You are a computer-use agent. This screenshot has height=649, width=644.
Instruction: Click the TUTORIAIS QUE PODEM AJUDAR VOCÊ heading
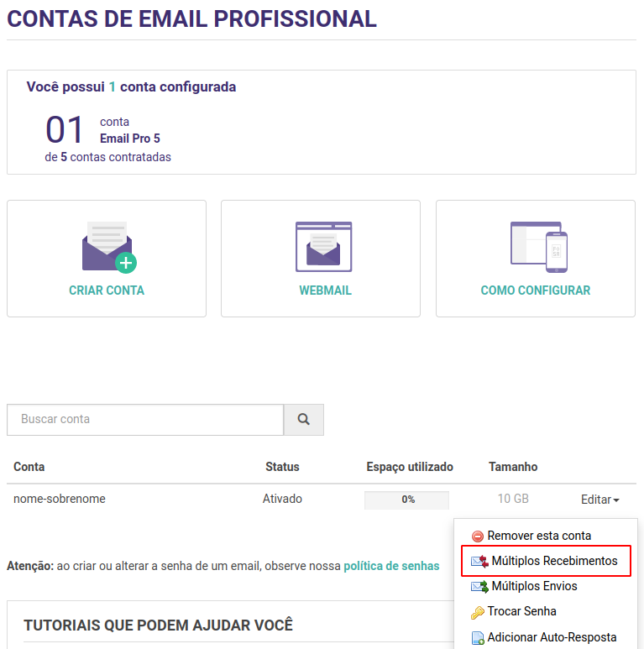158,625
